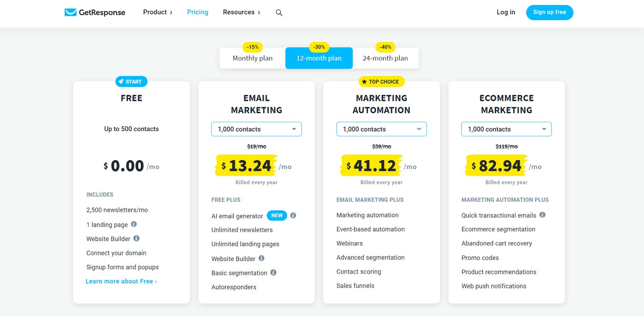Open the search magnifier icon
644x316 pixels.
click(279, 13)
